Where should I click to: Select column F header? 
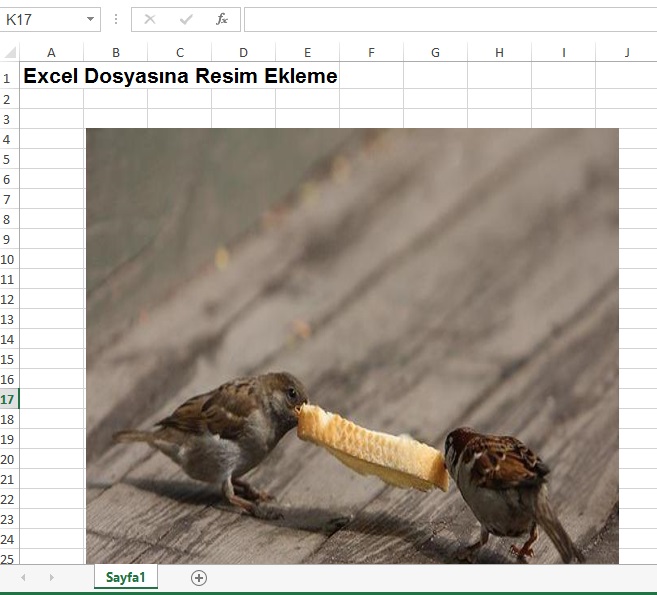point(371,52)
